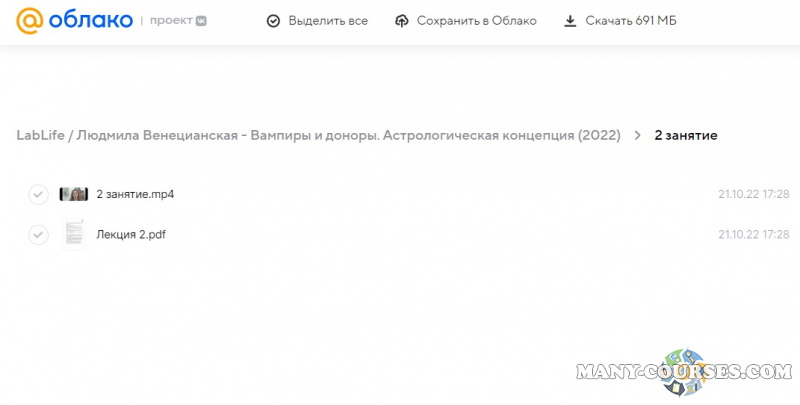The image size is (800, 405).
Task: Click the date 21.10.22 on the mp4 row
Action: point(738,194)
